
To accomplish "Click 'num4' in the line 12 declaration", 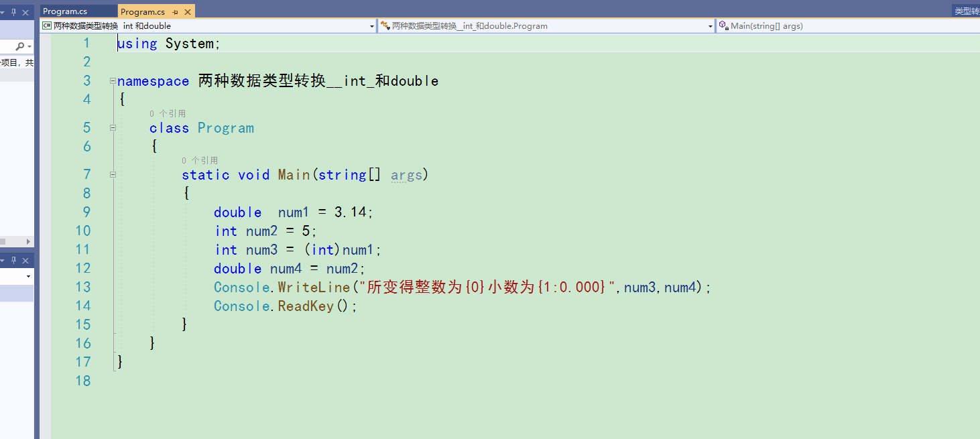I will pyautogui.click(x=286, y=269).
